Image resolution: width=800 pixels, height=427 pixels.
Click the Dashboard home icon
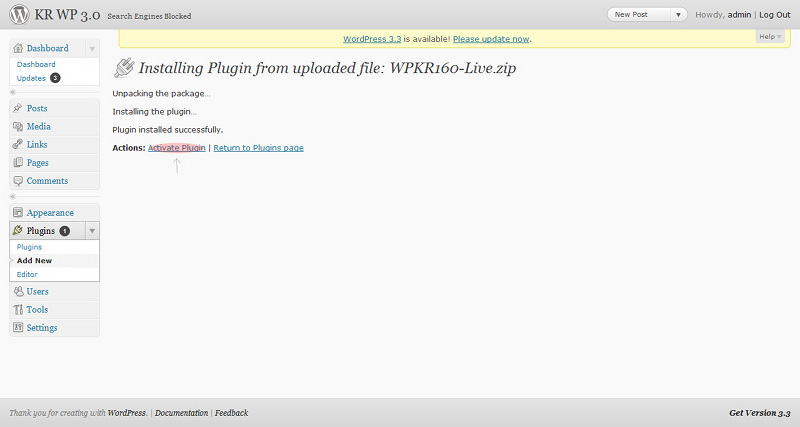[x=18, y=48]
